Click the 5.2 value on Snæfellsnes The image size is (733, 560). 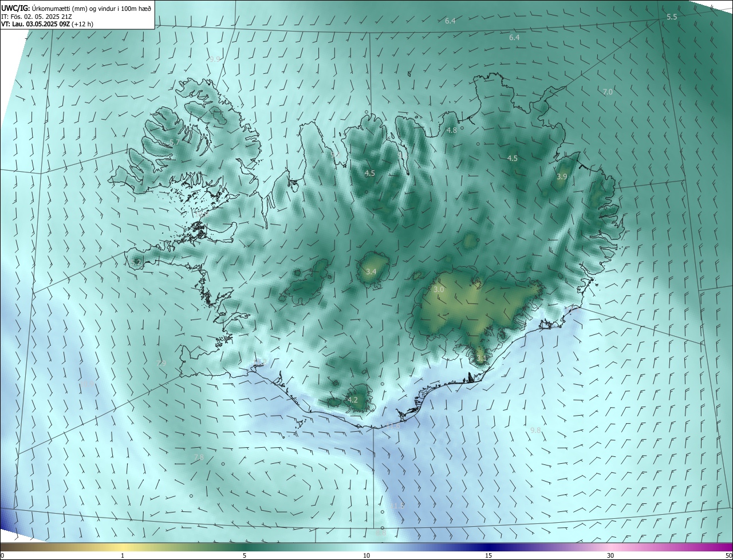136,262
